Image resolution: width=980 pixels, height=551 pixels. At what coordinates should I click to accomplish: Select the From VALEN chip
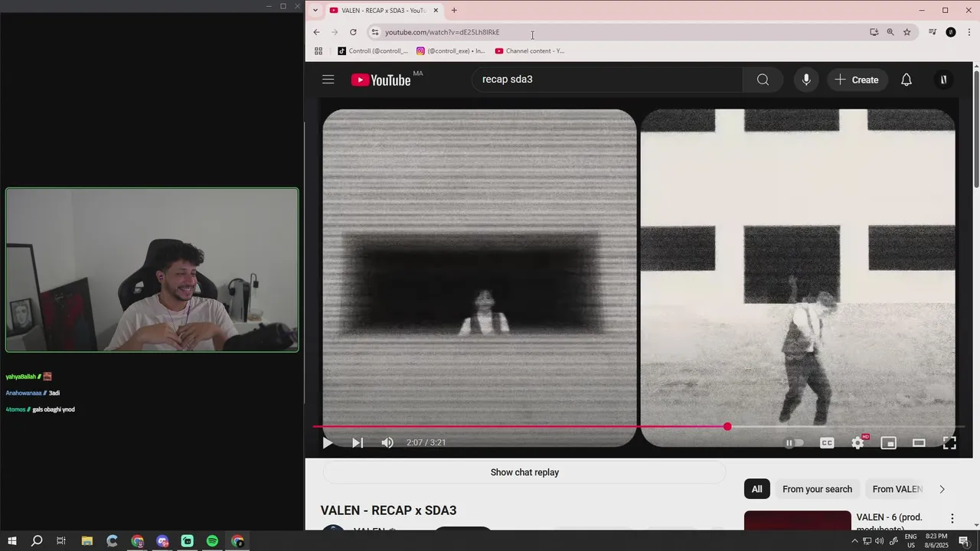(x=897, y=489)
